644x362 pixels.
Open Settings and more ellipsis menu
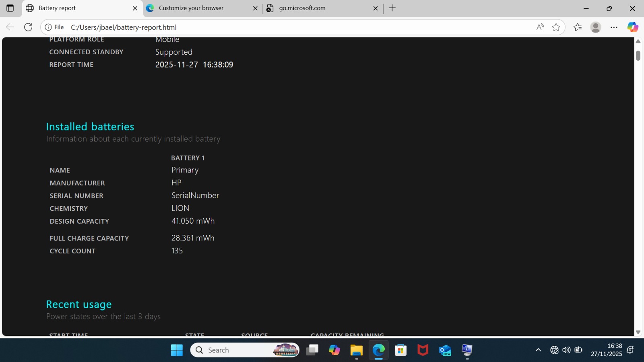click(614, 27)
